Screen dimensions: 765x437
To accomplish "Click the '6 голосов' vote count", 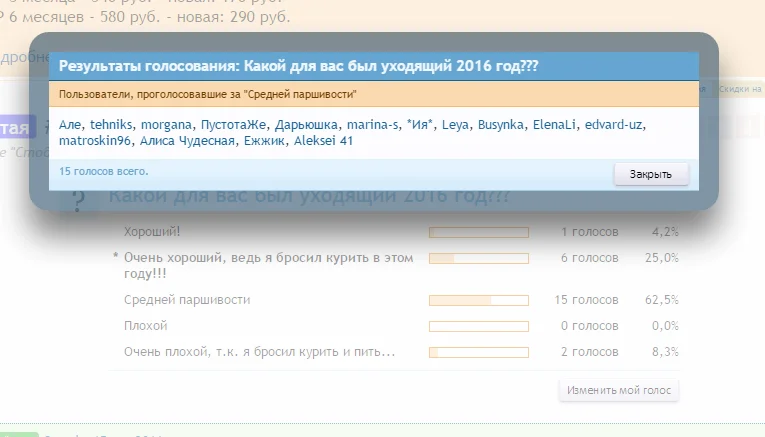I will [x=589, y=258].
